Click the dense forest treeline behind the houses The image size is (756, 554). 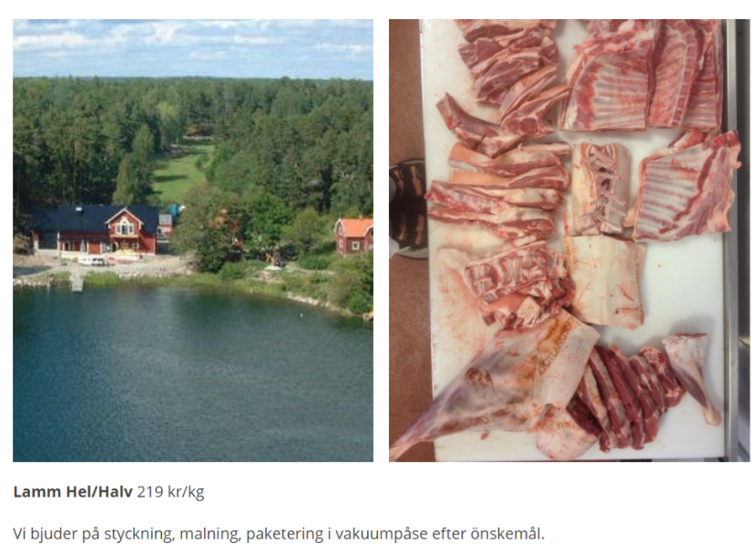click(x=193, y=135)
